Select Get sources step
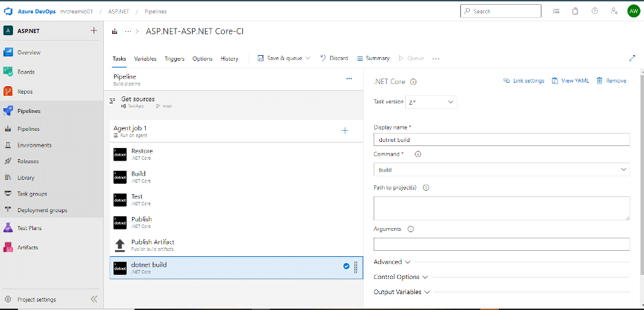The height and width of the screenshot is (310, 644). (x=234, y=102)
